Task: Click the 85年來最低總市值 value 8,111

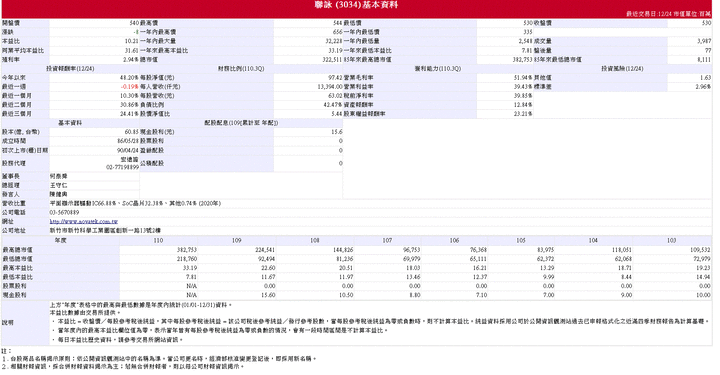Action: (704, 60)
